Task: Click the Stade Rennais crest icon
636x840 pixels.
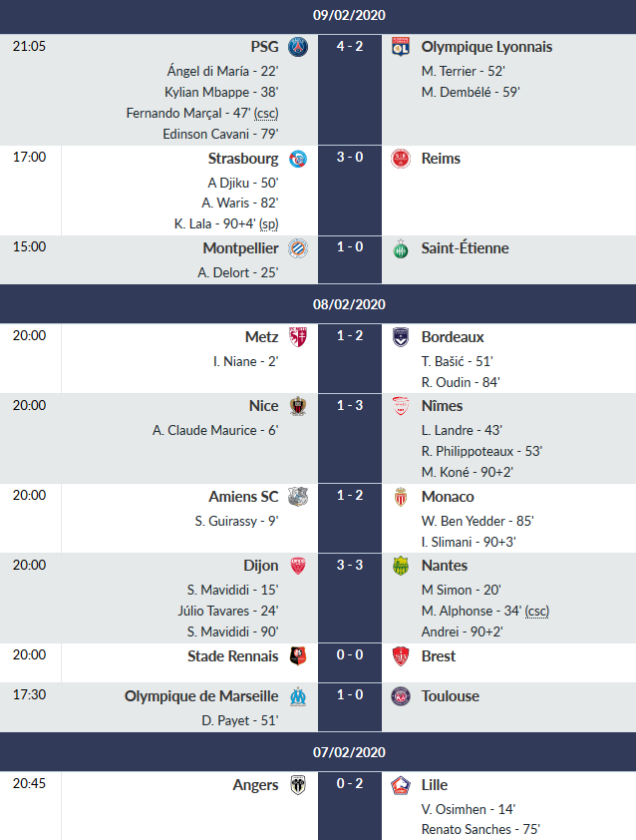Action: 298,656
